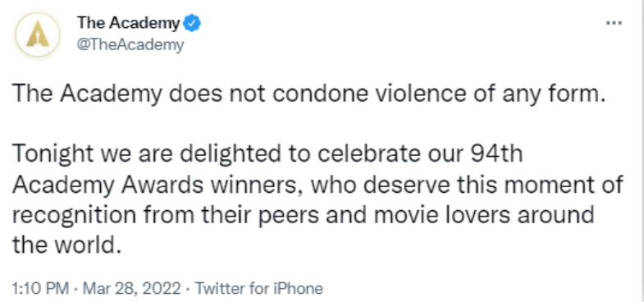The height and width of the screenshot is (302, 644).
Task: Open the Twitter for iPhone source link
Action: coord(259,288)
